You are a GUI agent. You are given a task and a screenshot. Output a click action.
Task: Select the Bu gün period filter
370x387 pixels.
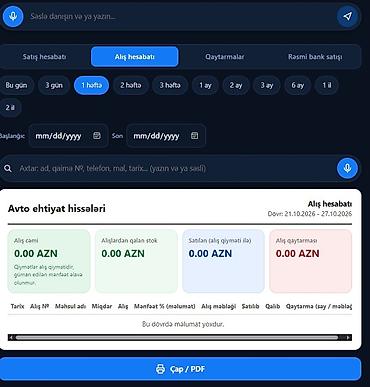pyautogui.click(x=16, y=85)
